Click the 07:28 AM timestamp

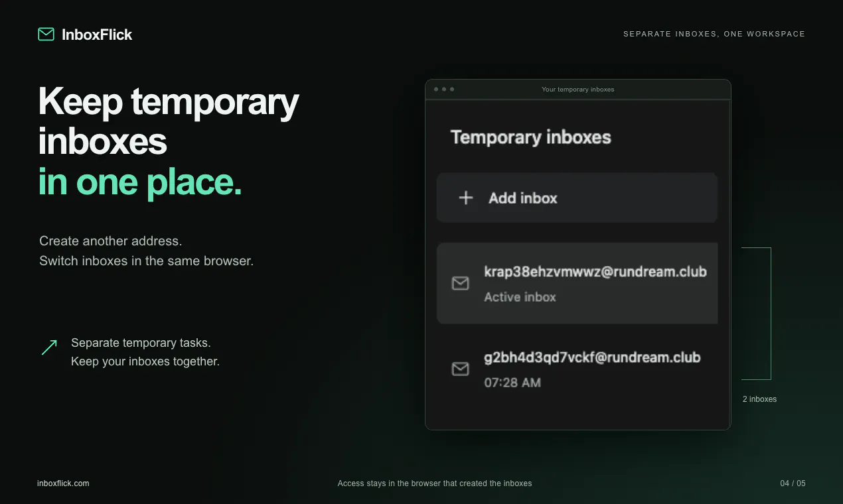(x=512, y=383)
